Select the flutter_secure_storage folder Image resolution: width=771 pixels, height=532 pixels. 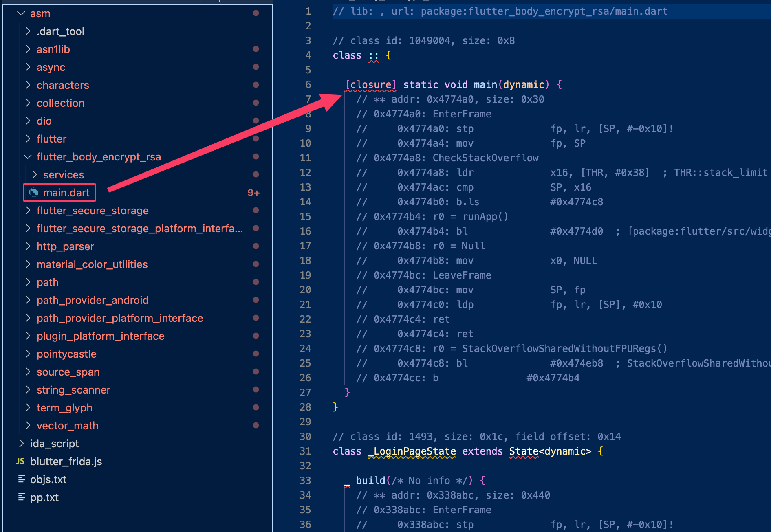(93, 211)
